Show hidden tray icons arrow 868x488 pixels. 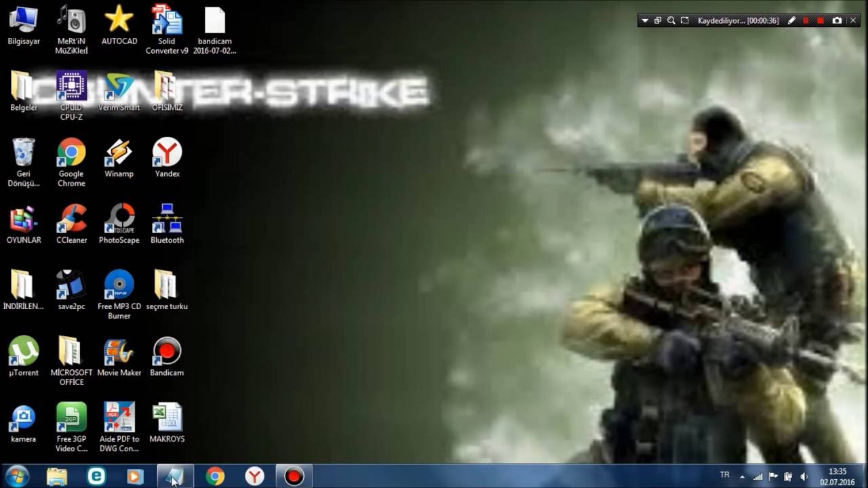pos(742,476)
